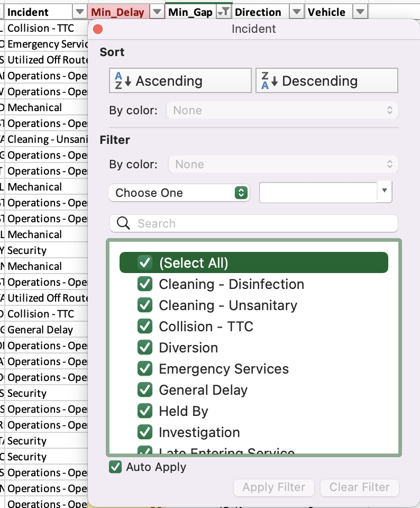This screenshot has width=420, height=508.
Task: Close the Incident filter popup
Action: pos(97,29)
